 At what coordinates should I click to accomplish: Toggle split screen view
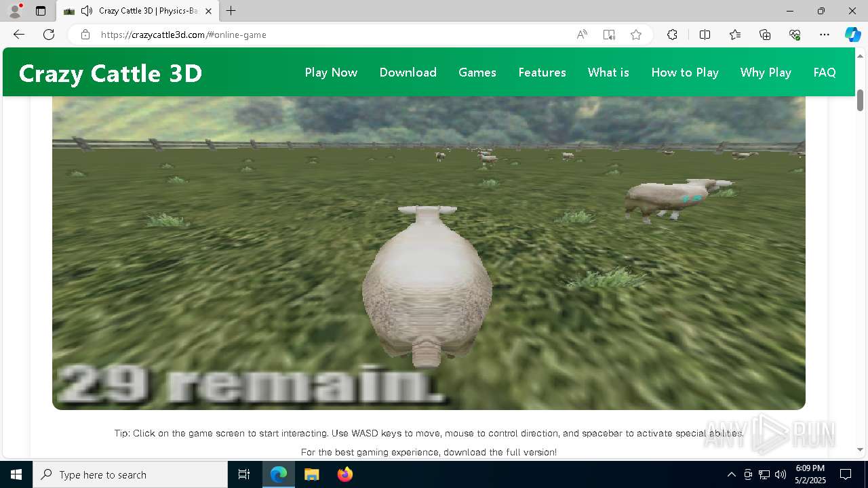(x=705, y=35)
